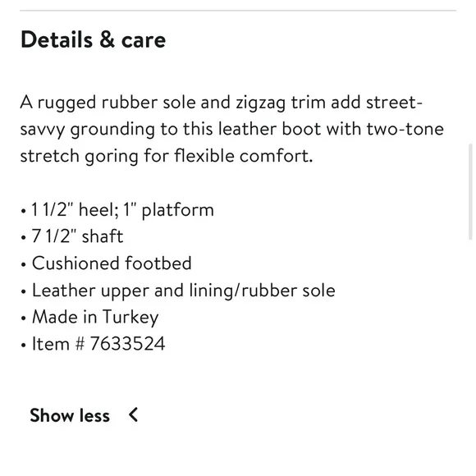Click the horizontal divider line above the heading
Viewport: 476px width, 476px height.
238,11
